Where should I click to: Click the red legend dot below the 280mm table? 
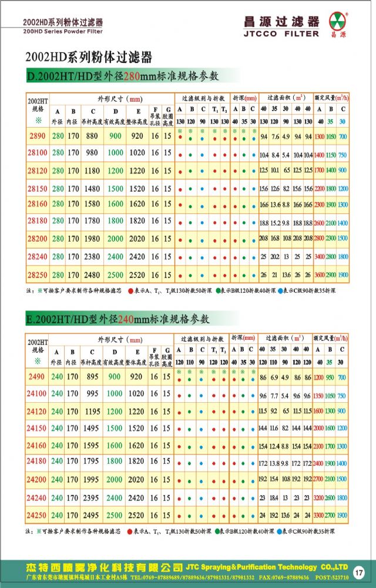(130, 290)
